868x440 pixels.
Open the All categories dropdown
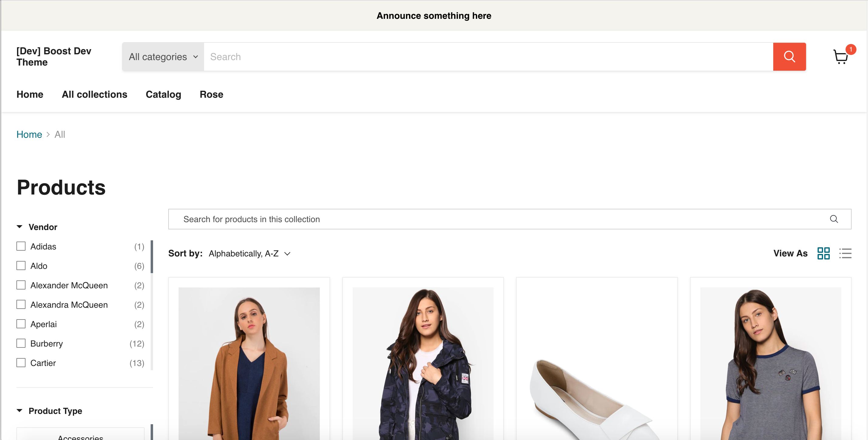tap(163, 56)
